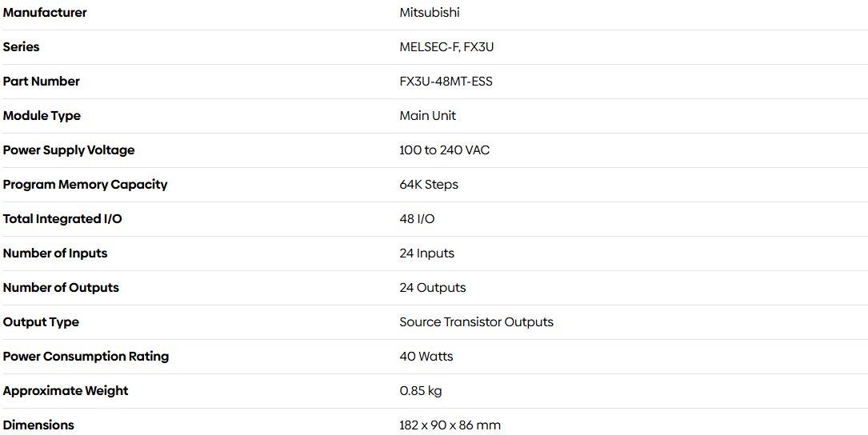Click the Number of Outputs label

click(61, 288)
